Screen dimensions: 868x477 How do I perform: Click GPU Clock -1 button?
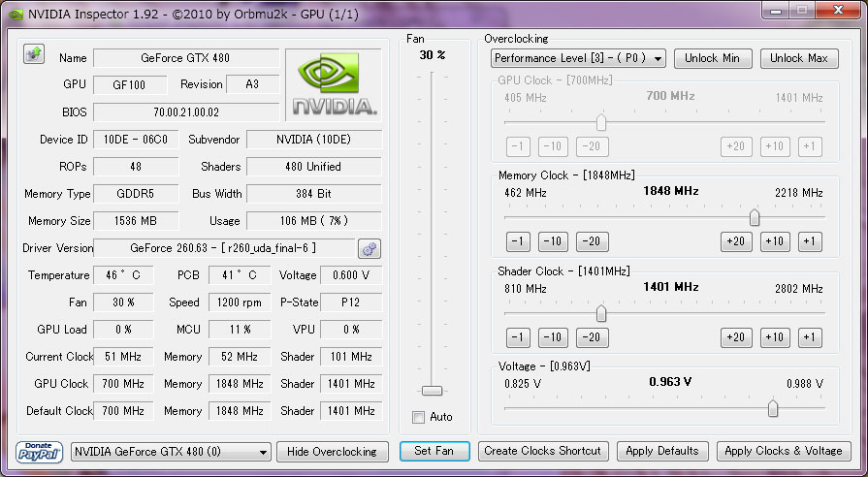pyautogui.click(x=518, y=146)
